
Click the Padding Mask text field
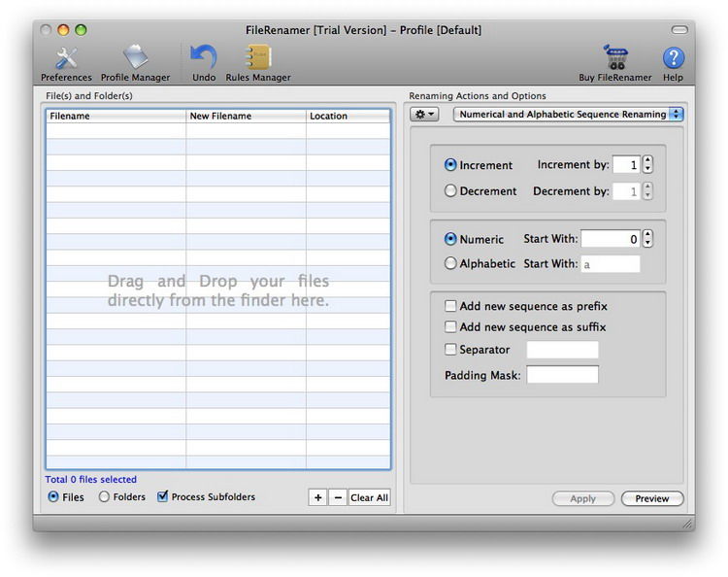pyautogui.click(x=562, y=375)
